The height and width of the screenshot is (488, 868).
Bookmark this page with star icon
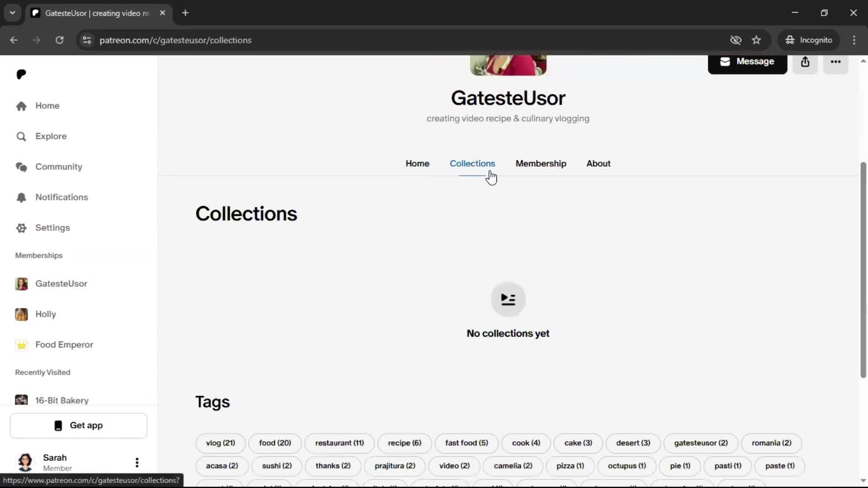click(x=756, y=40)
